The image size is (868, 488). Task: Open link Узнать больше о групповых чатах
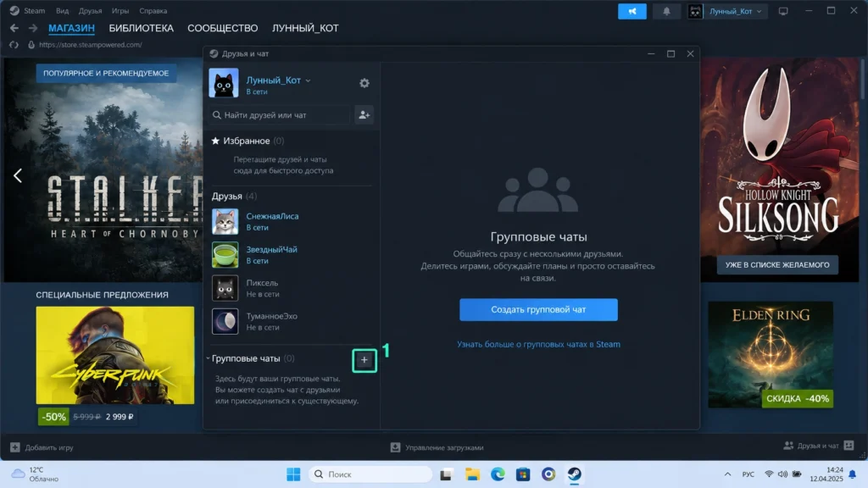coord(538,344)
